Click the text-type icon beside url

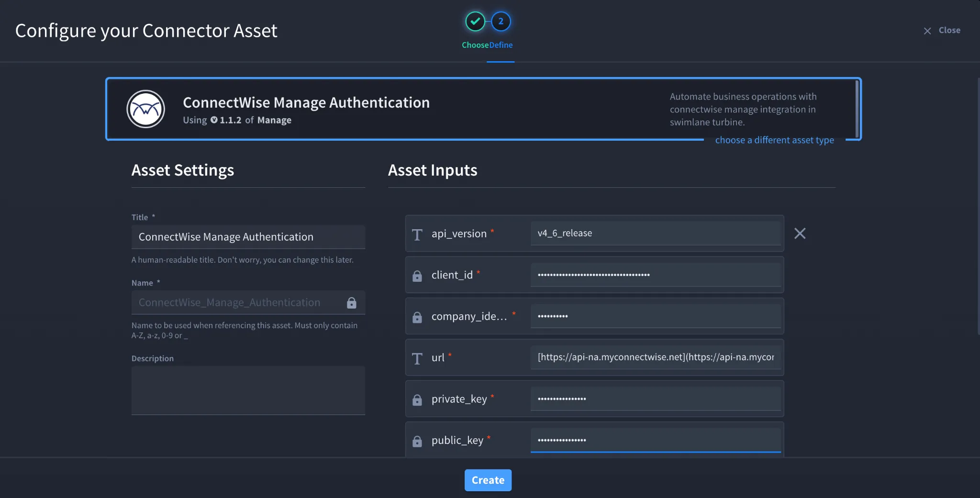click(417, 358)
